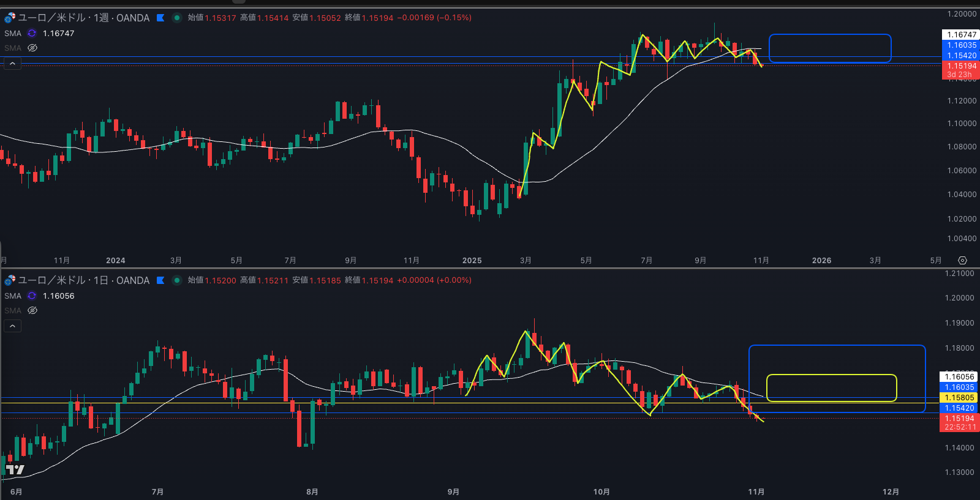Click daily chart EUR/USD 1日 title
Screen dimensions: 980x500
coord(83,280)
